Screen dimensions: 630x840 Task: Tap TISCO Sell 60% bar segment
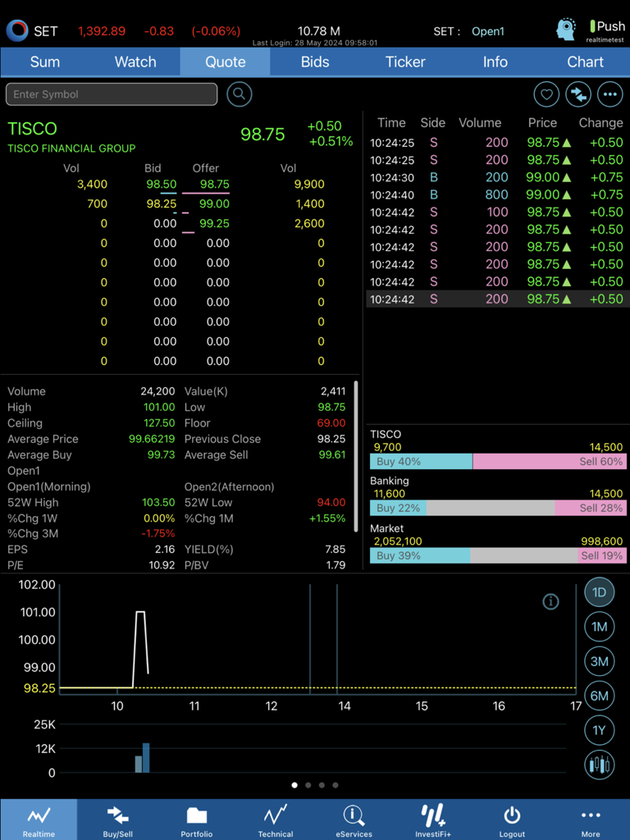(550, 462)
